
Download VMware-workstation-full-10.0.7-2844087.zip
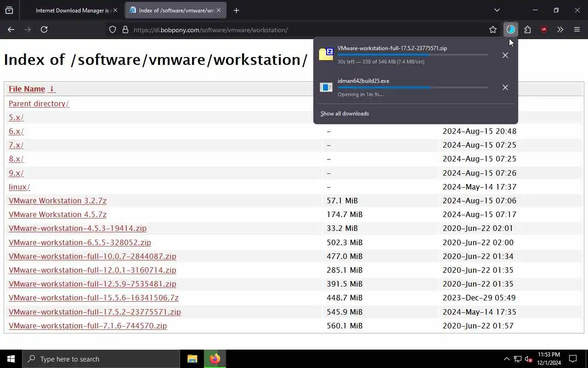pyautogui.click(x=92, y=256)
